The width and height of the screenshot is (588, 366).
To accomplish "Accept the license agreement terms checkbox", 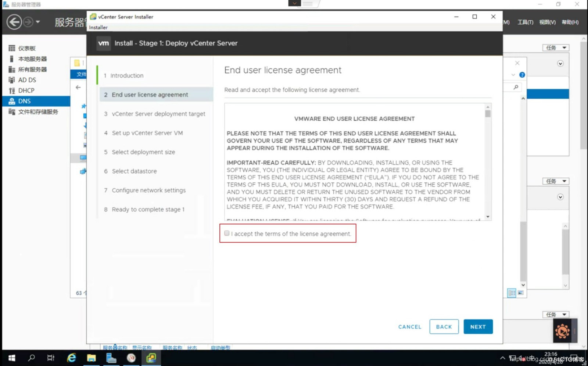I will (227, 233).
